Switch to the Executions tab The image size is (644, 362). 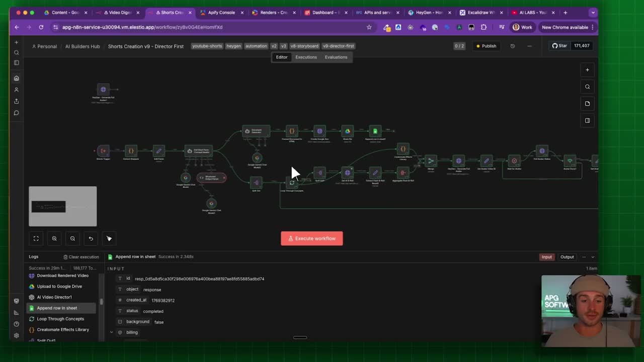(306, 57)
